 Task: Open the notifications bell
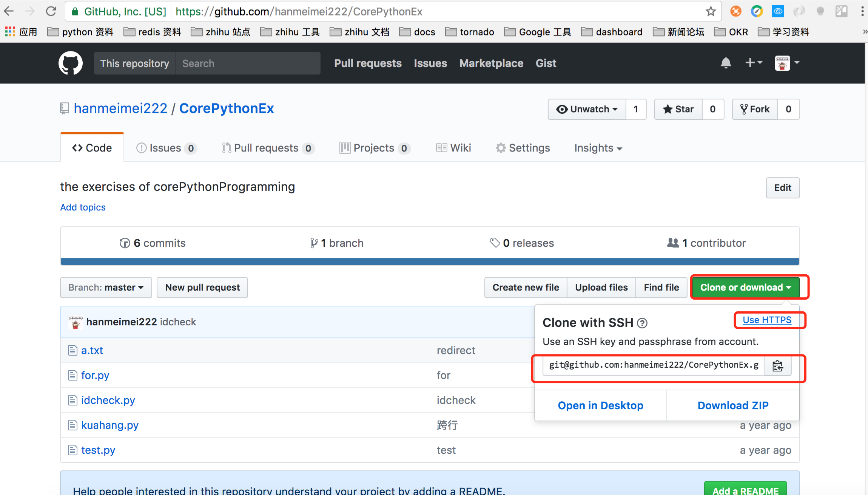click(x=726, y=63)
